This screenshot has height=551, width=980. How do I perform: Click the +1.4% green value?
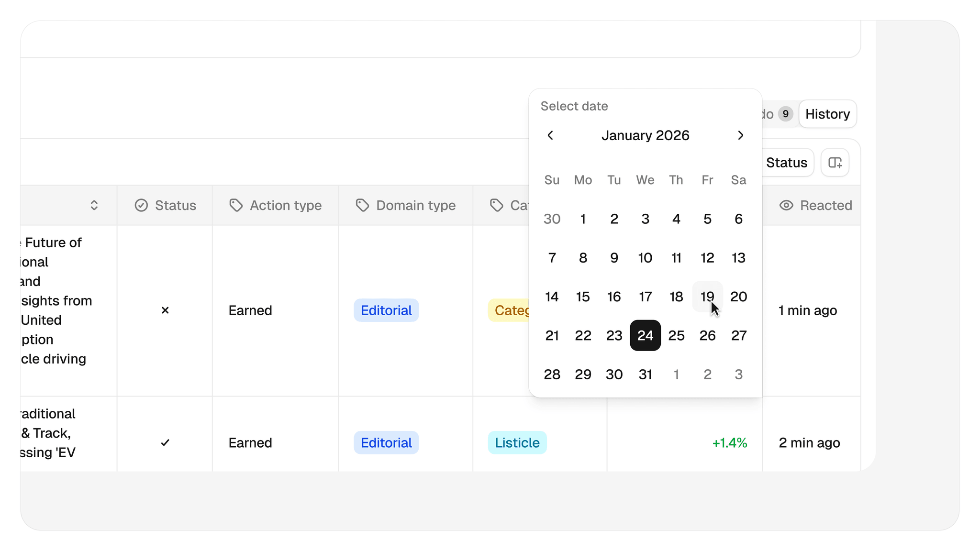pos(729,443)
